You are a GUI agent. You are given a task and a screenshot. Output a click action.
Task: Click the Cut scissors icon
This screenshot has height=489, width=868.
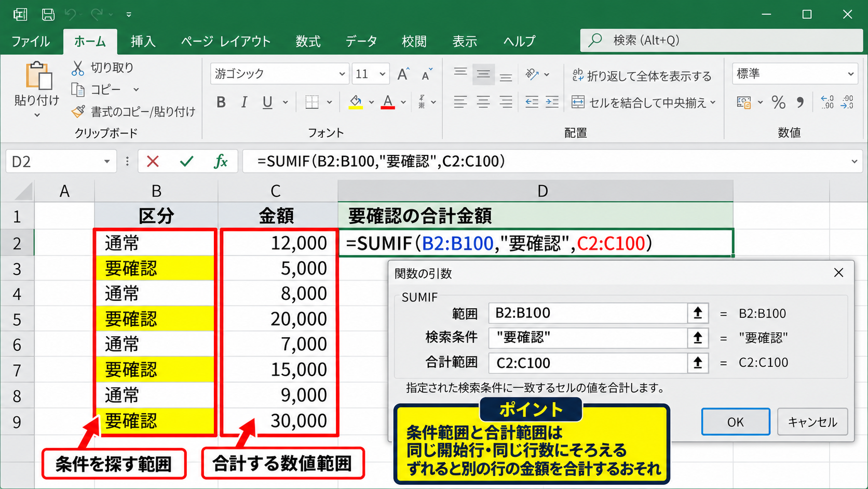pos(78,68)
